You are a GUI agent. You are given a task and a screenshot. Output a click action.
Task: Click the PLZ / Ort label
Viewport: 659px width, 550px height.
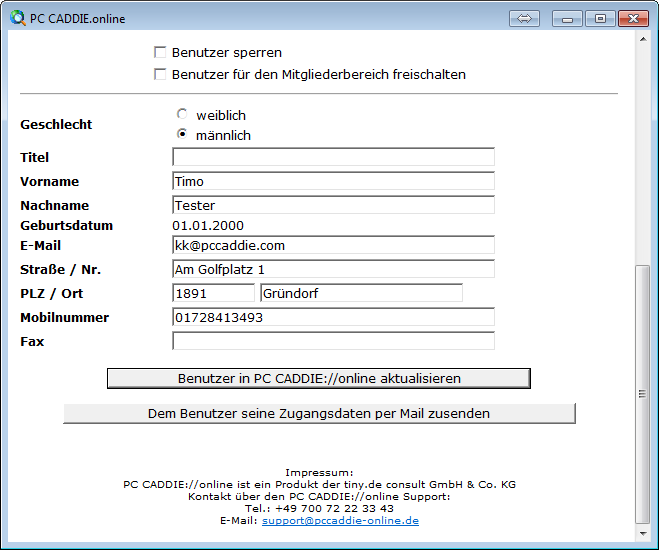point(51,293)
